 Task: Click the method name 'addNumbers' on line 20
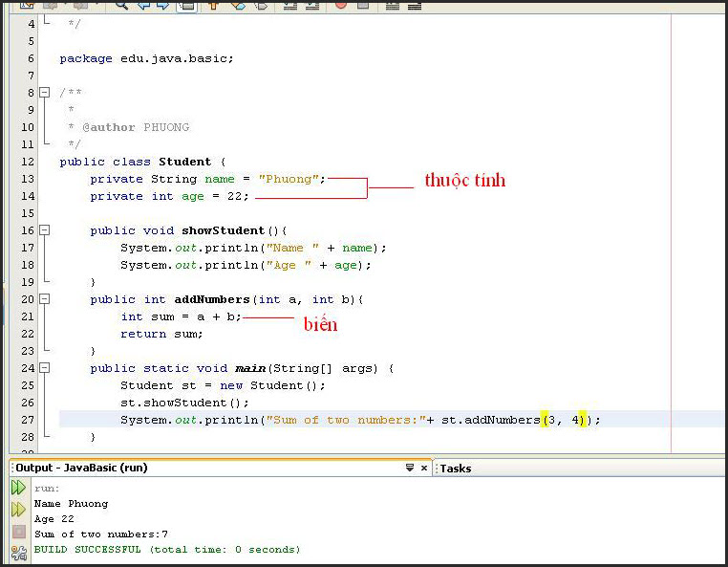pos(212,299)
